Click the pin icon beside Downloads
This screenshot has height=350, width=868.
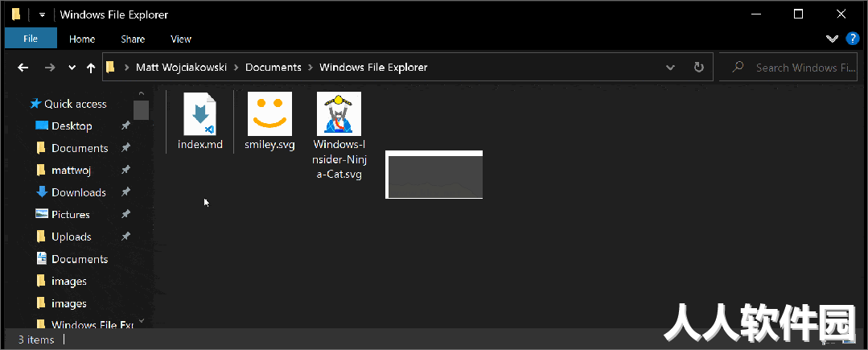126,192
